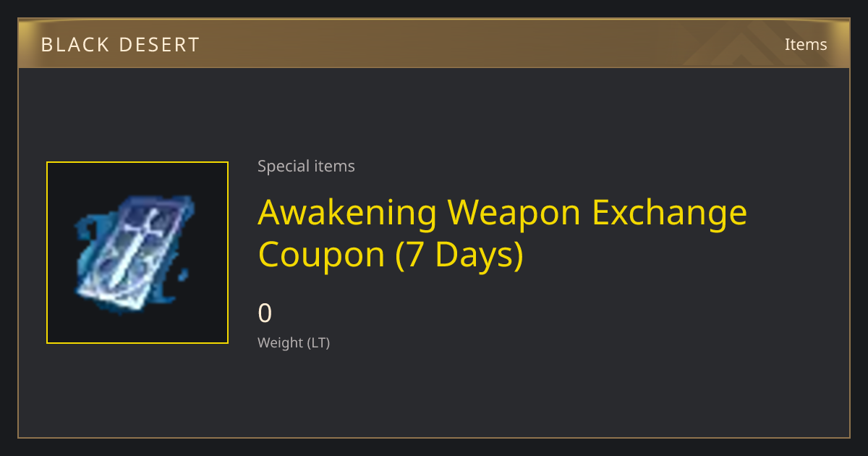
Task: Click the word Exchange in the title
Action: pyautogui.click(x=670, y=213)
